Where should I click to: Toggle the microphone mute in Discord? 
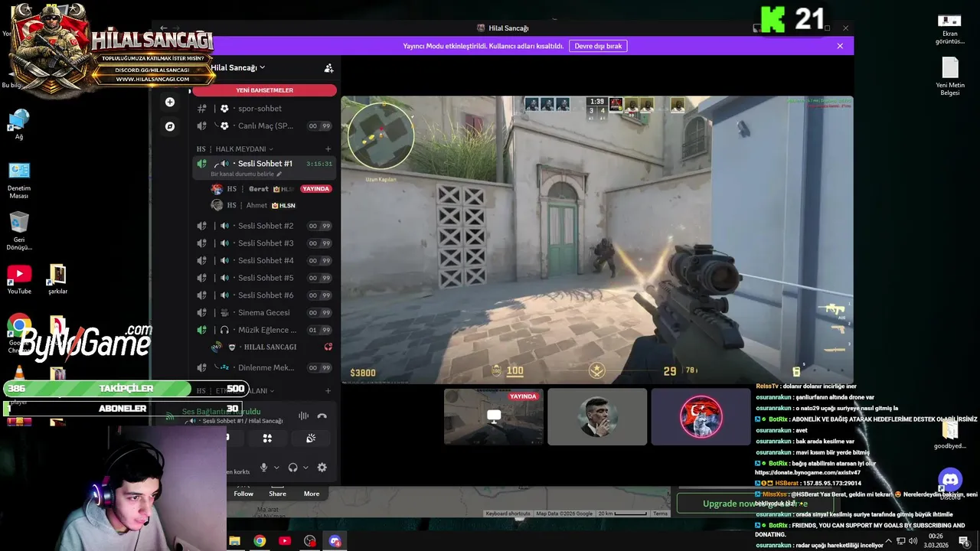(263, 467)
